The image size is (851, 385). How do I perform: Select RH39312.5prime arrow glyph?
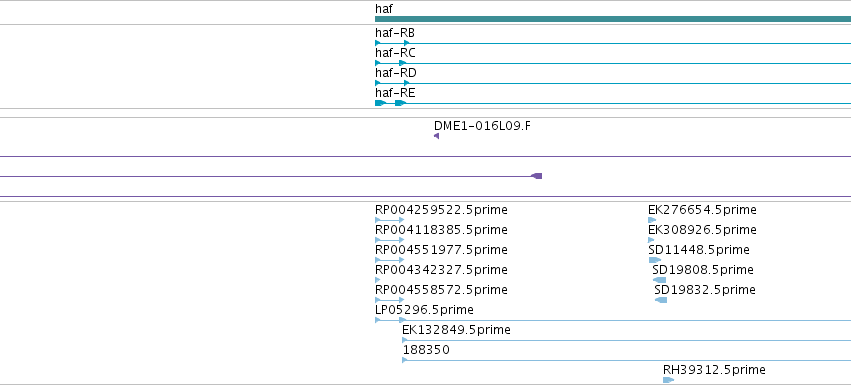pyautogui.click(x=668, y=380)
